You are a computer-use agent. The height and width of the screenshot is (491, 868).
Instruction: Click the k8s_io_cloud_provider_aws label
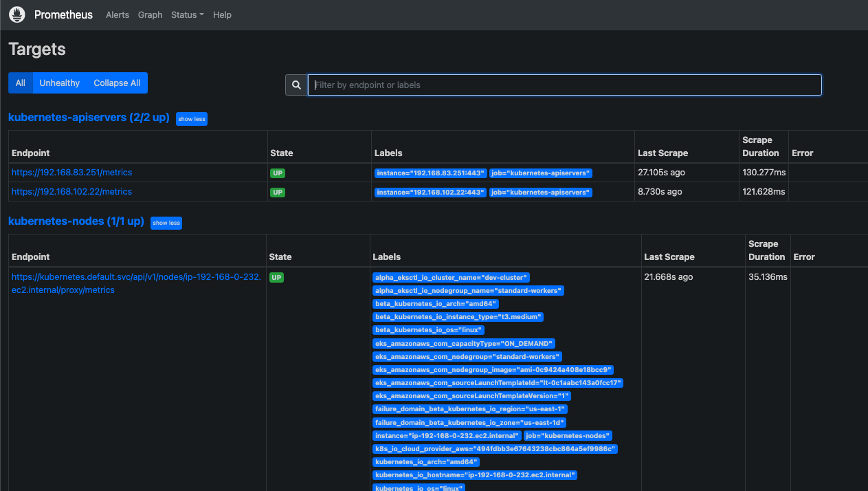(x=496, y=448)
